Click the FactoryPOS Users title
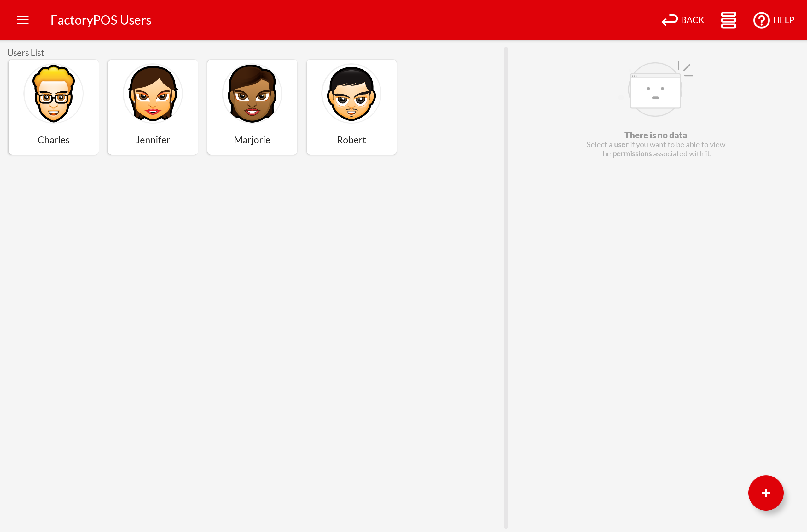This screenshot has width=807, height=532. (101, 20)
